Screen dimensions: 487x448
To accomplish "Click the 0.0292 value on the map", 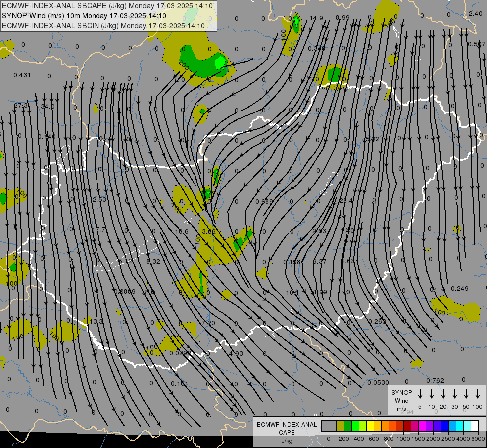I will coord(180,353).
